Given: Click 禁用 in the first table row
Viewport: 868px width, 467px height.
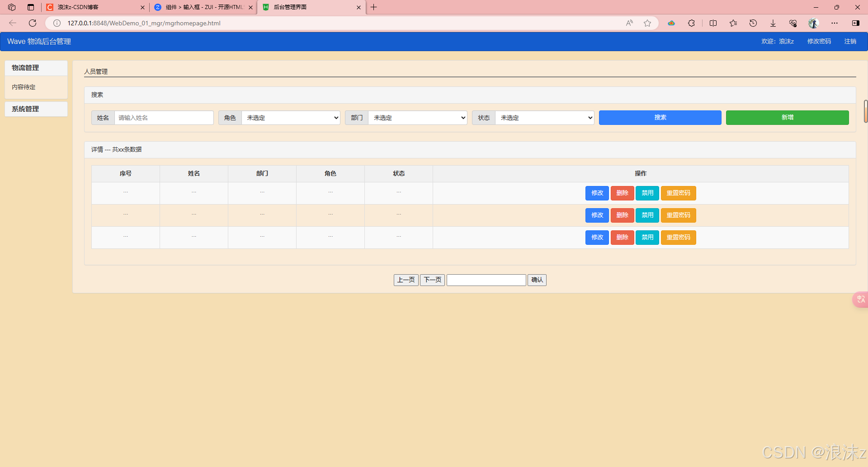Looking at the screenshot, I should [647, 193].
